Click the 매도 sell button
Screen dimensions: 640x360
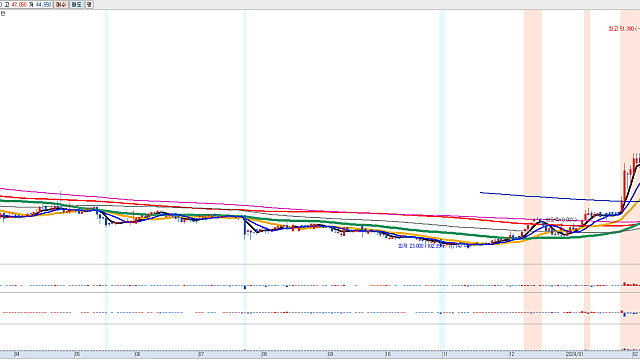76,4
